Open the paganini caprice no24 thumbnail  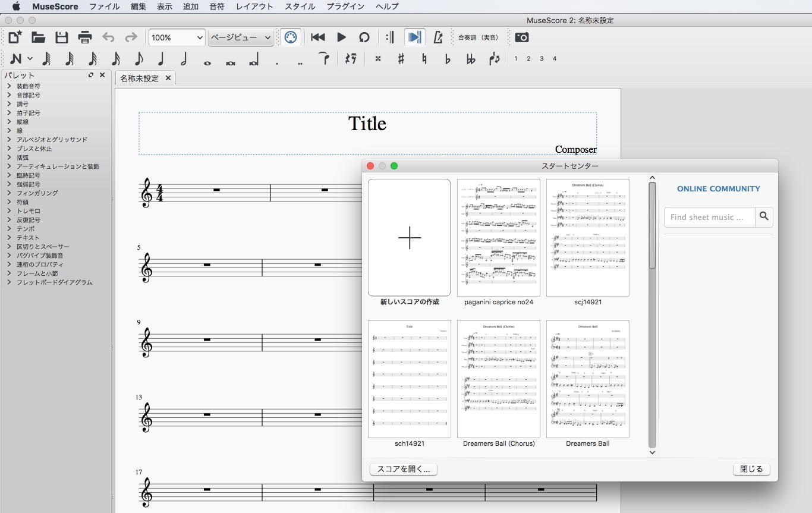pos(498,238)
